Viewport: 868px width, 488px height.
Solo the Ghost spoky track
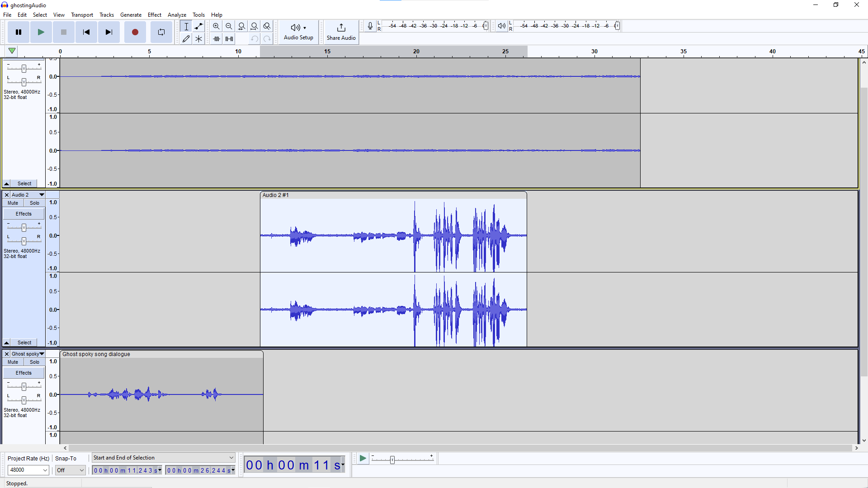coord(34,362)
